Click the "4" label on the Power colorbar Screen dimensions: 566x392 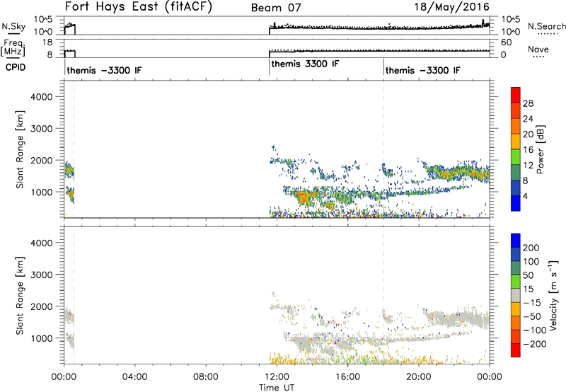[x=526, y=196]
